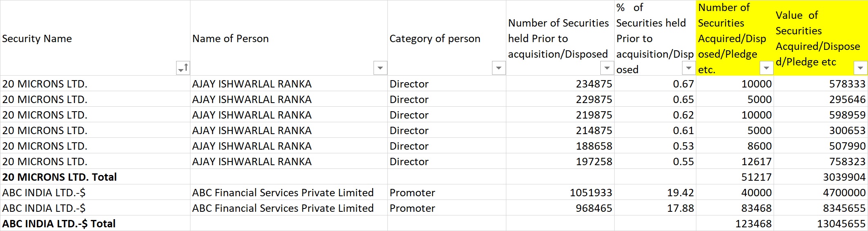The image size is (868, 231).
Task: Select first ABC Financial Services Private Limited cell
Action: 289,193
